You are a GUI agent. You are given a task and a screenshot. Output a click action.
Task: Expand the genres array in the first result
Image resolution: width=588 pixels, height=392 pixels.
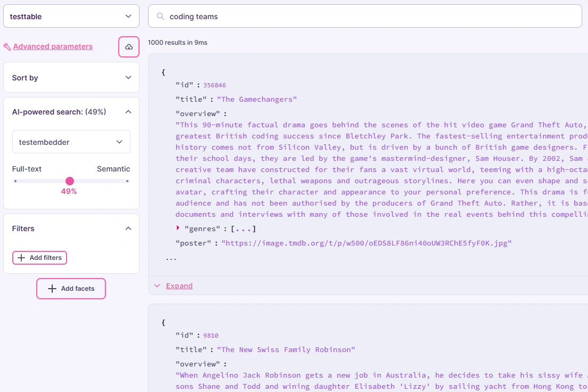(177, 228)
